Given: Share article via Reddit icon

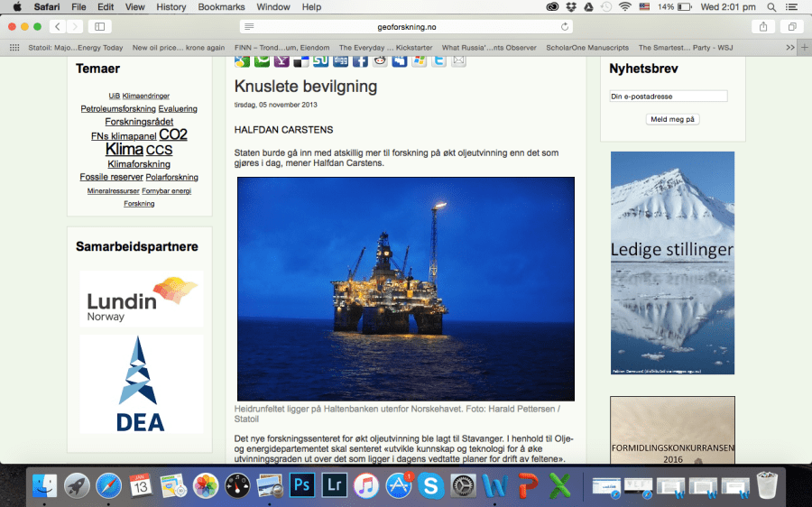Looking at the screenshot, I should tap(380, 61).
